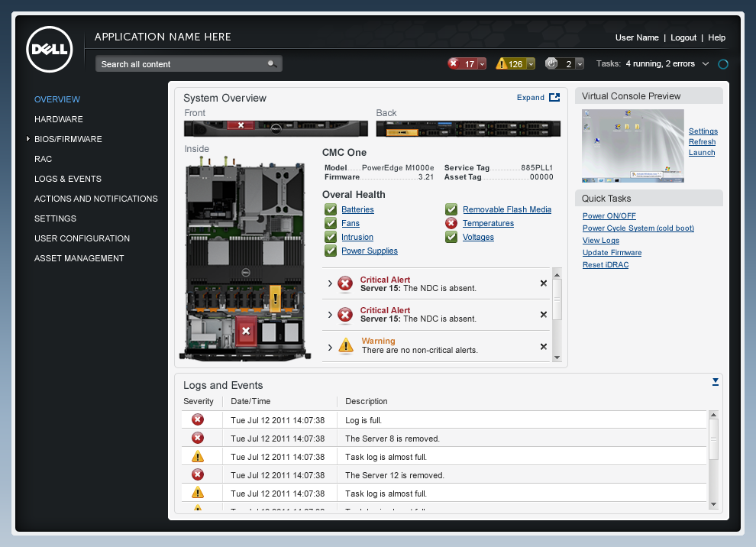Click the Voltages green check status icon
Viewport: 756px width, 547px height.
tap(451, 237)
